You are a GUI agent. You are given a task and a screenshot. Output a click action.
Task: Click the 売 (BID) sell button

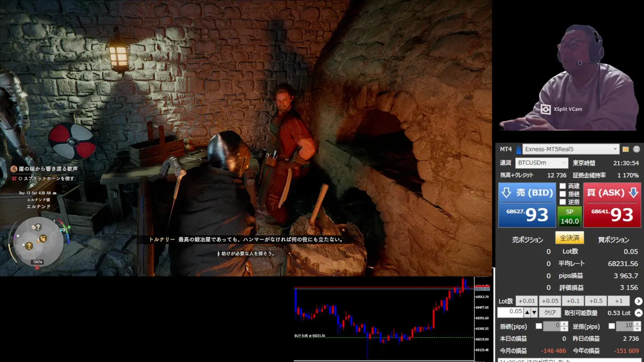527,205
